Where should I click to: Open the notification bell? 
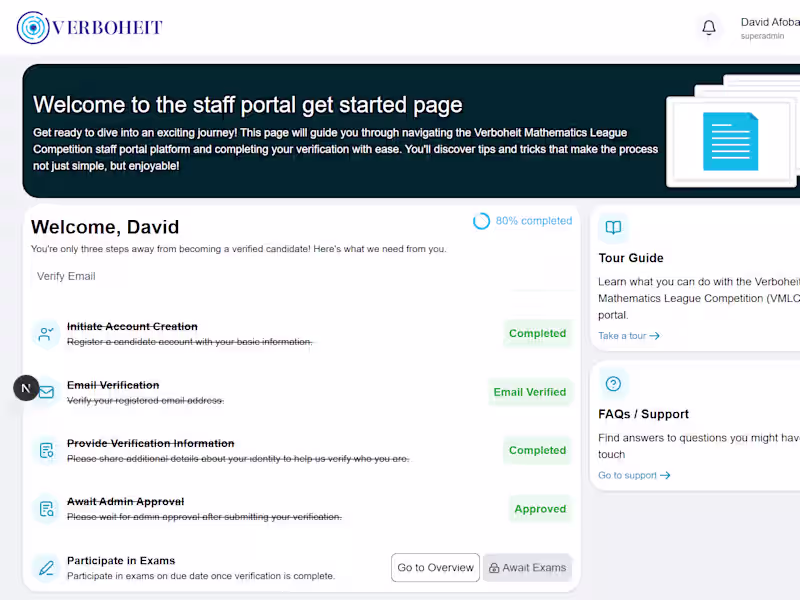pyautogui.click(x=710, y=27)
